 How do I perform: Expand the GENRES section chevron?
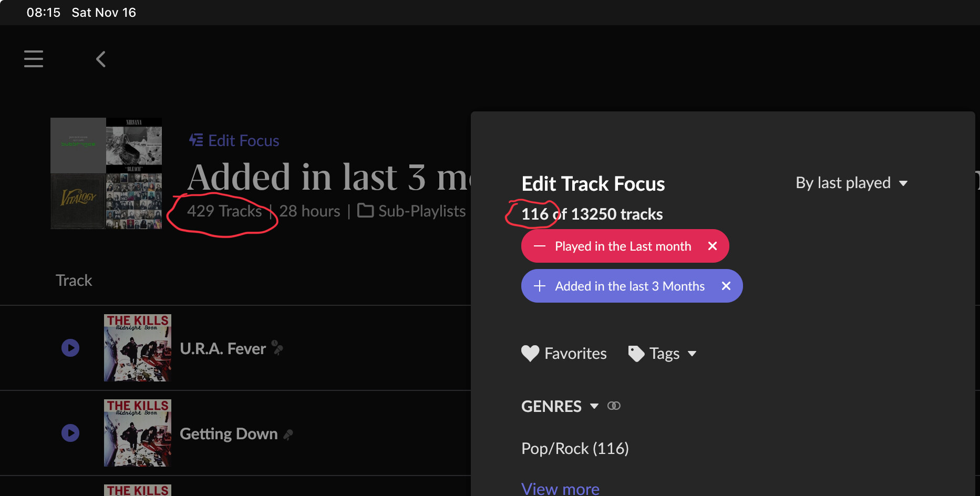pos(594,406)
